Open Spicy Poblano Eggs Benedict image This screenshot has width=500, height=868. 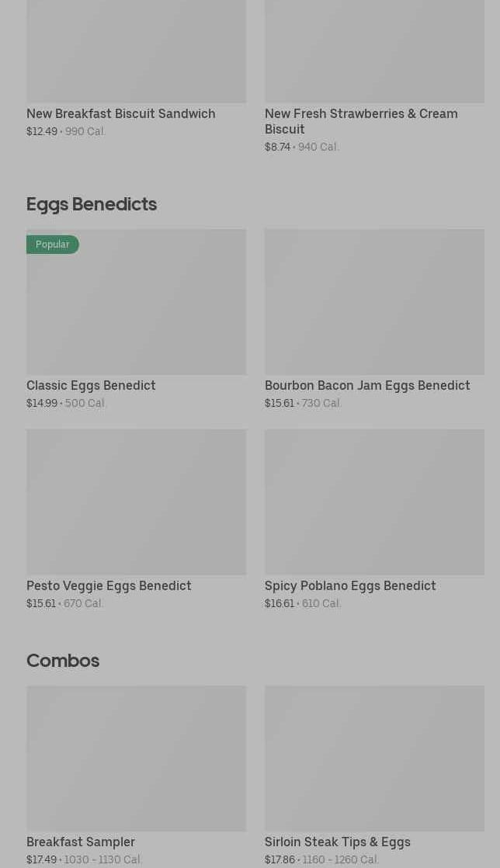[374, 502]
